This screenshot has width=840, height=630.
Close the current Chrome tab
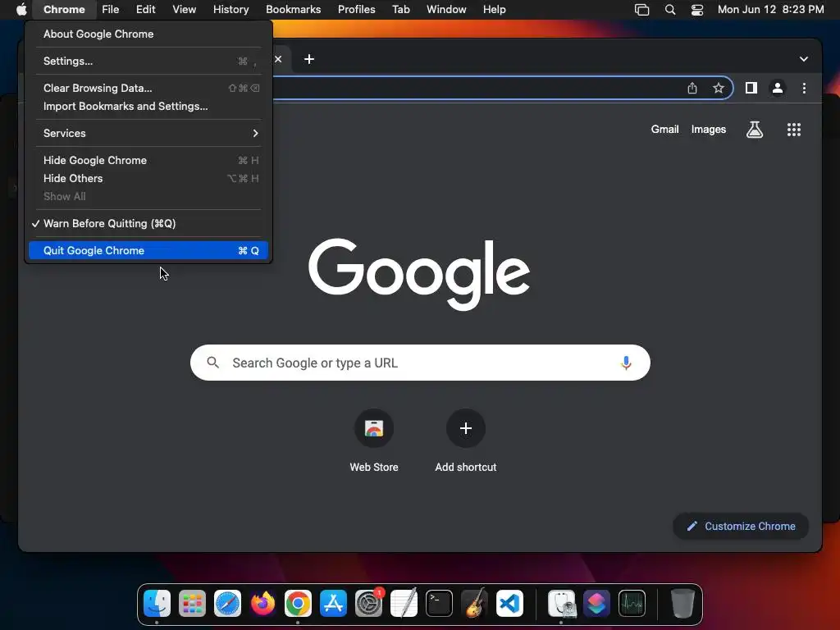(x=278, y=59)
